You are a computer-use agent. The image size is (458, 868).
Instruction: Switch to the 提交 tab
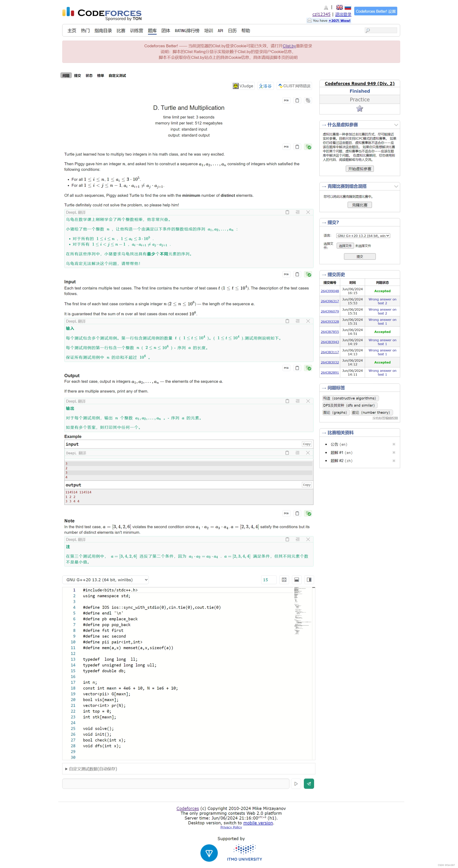(x=77, y=76)
